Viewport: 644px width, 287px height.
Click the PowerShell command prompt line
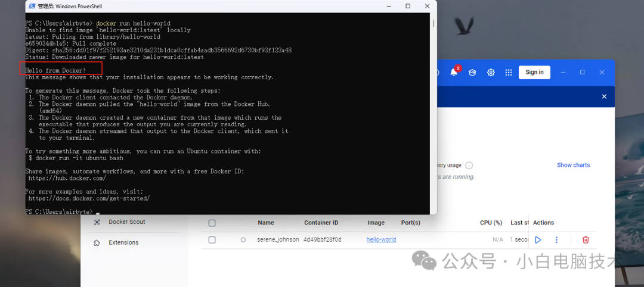click(61, 211)
